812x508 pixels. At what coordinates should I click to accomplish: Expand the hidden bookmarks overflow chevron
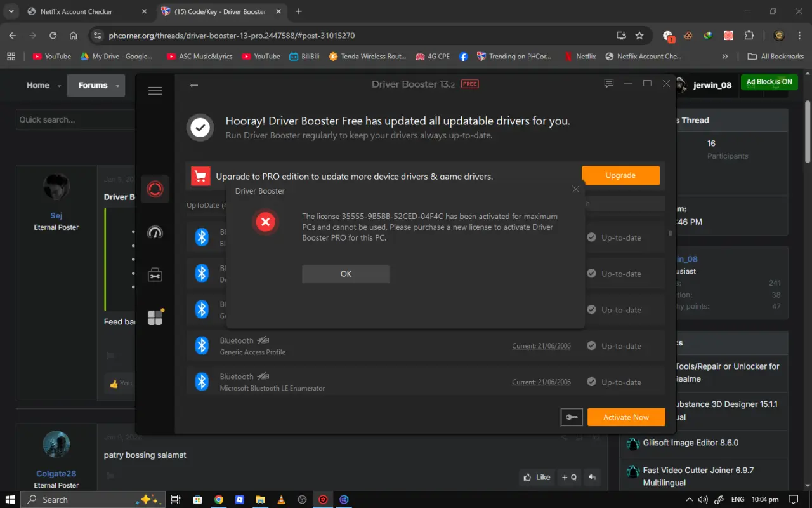pyautogui.click(x=725, y=57)
